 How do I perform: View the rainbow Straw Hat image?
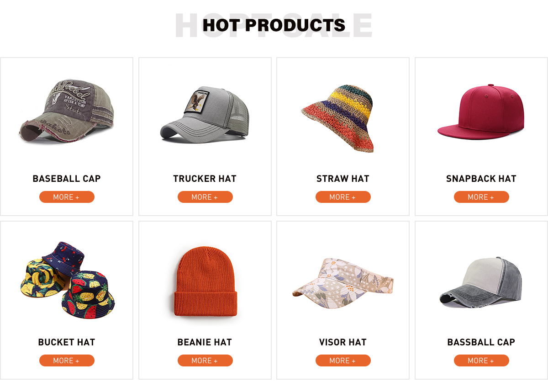click(338, 117)
